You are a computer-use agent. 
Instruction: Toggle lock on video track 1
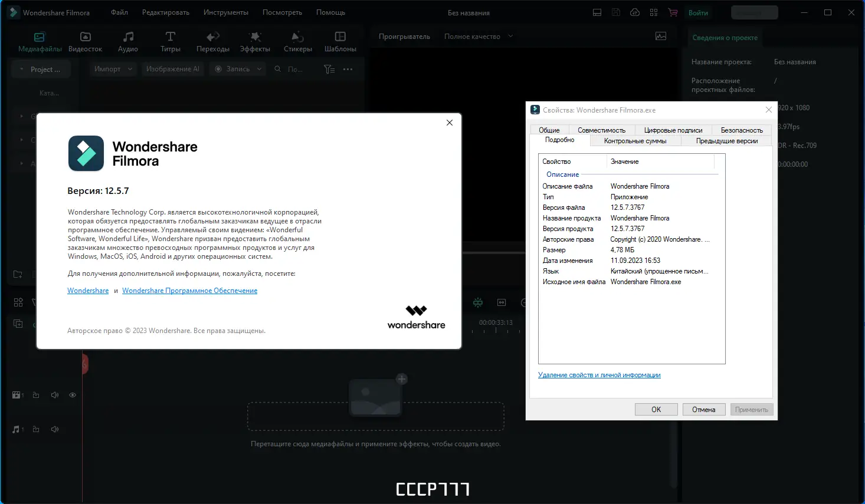click(x=36, y=395)
